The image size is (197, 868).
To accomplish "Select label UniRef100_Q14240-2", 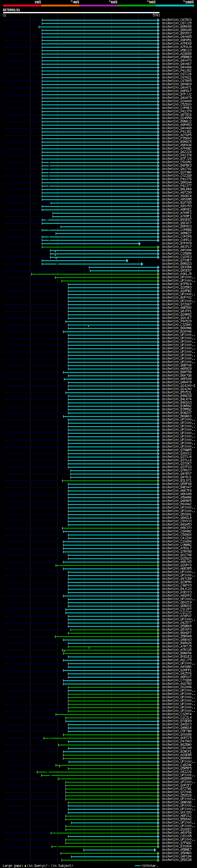I will (x=179, y=386).
